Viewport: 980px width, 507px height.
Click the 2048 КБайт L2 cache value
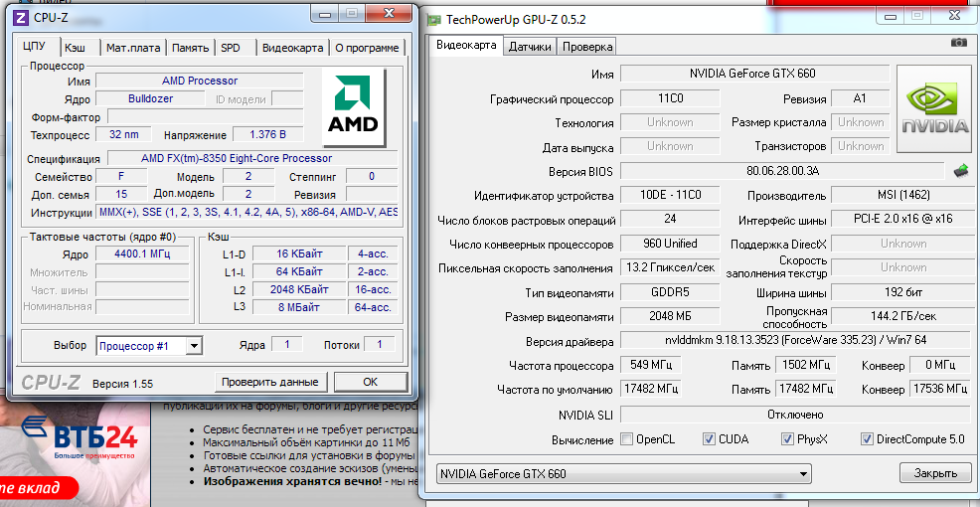click(299, 289)
